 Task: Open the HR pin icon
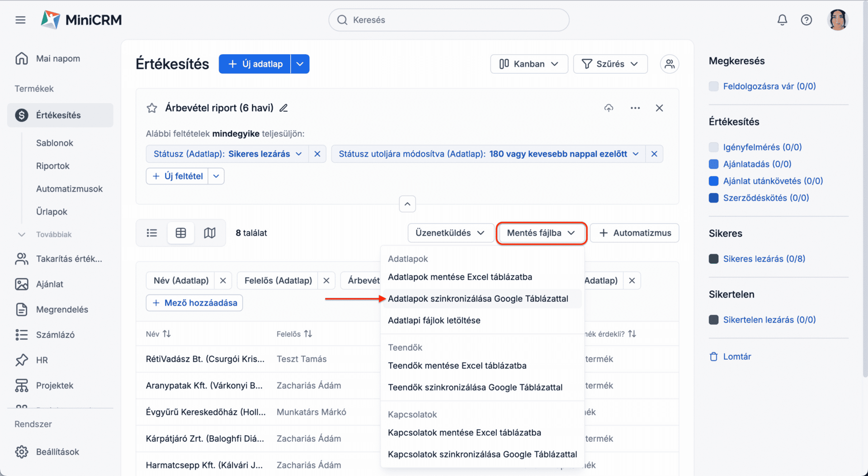[22, 360]
